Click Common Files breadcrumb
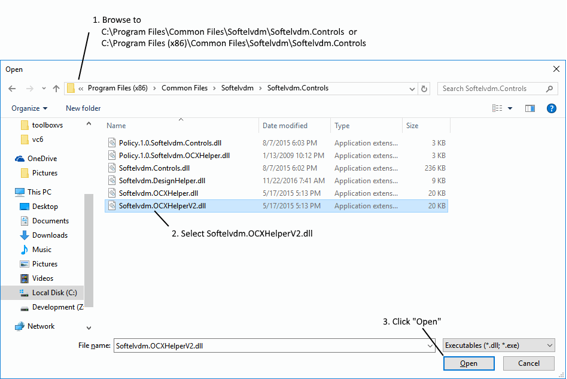Image resolution: width=567 pixels, height=379 pixels. (184, 88)
